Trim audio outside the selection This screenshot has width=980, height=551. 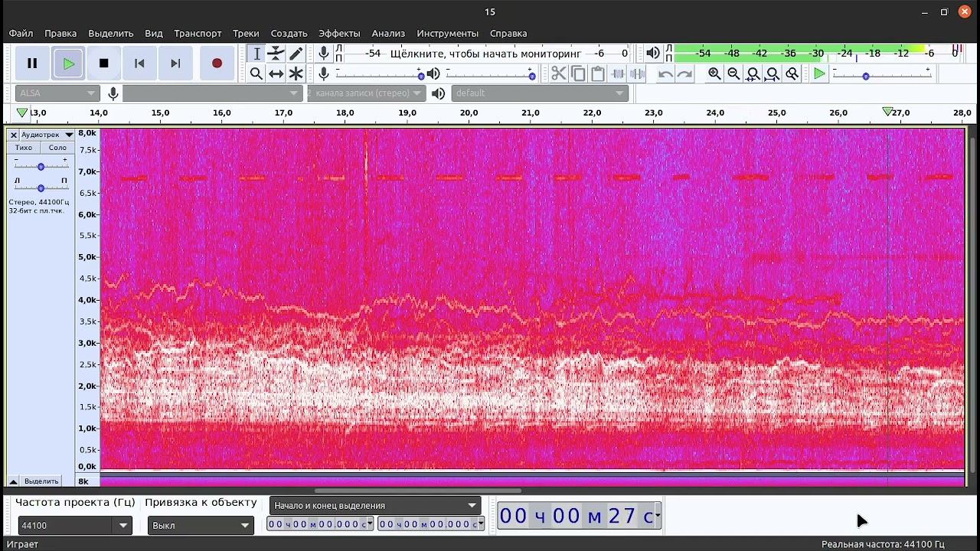[x=617, y=73]
